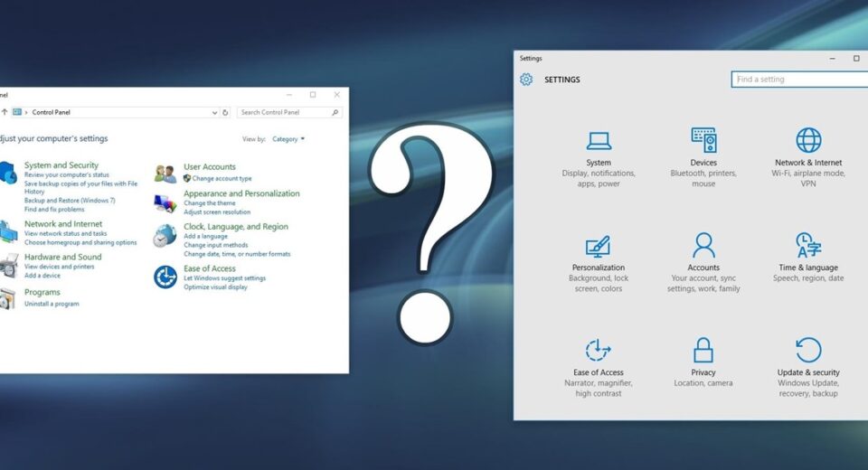Click Uninstall a program link
The image size is (868, 470).
pos(52,304)
